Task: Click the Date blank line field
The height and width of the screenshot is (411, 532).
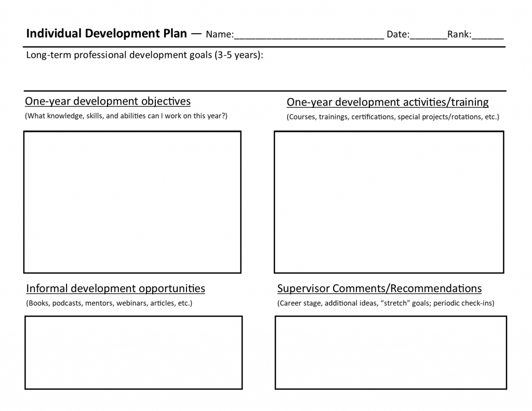Action: tap(428, 35)
